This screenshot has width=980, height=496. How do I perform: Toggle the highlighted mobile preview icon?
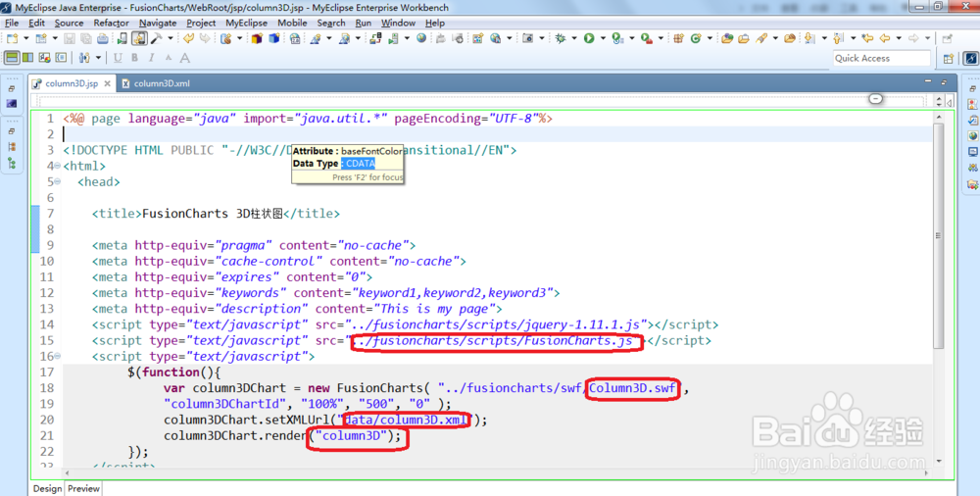[139, 38]
